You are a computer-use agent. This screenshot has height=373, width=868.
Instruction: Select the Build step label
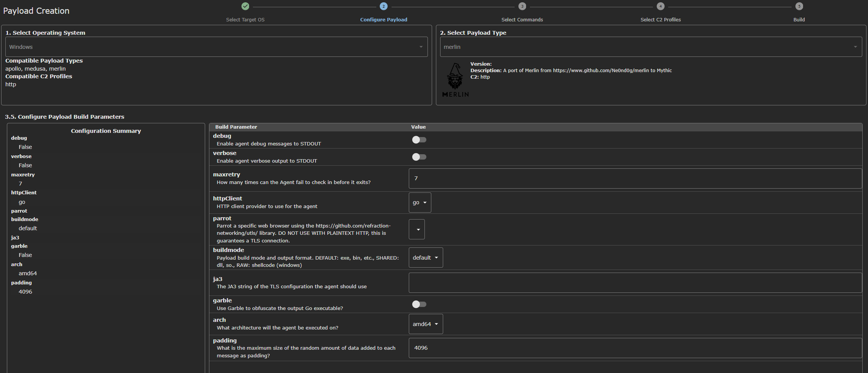[x=799, y=20]
